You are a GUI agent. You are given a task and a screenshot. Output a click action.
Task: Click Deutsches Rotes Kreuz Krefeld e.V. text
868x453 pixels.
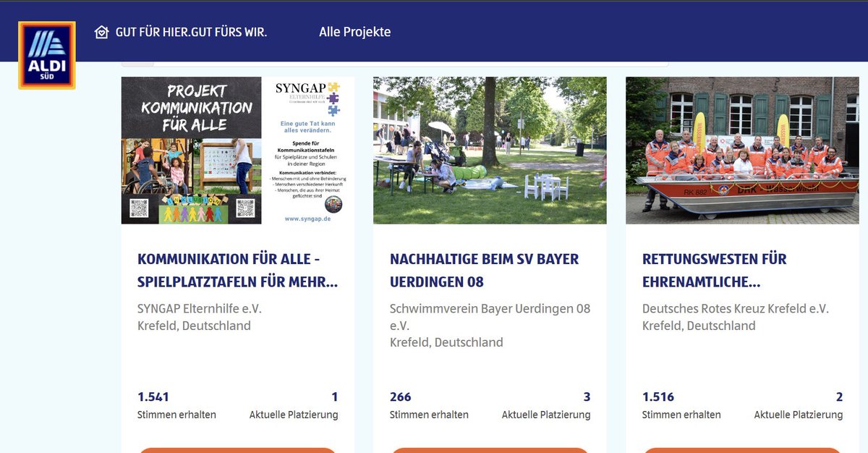736,308
